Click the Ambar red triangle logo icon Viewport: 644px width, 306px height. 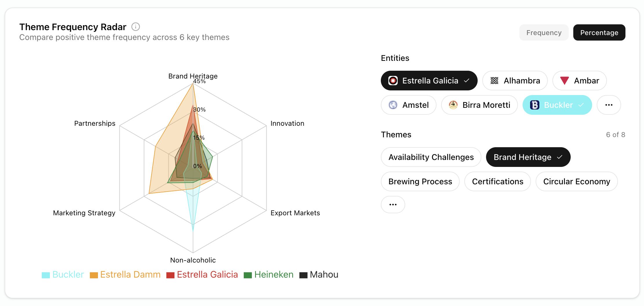564,81
